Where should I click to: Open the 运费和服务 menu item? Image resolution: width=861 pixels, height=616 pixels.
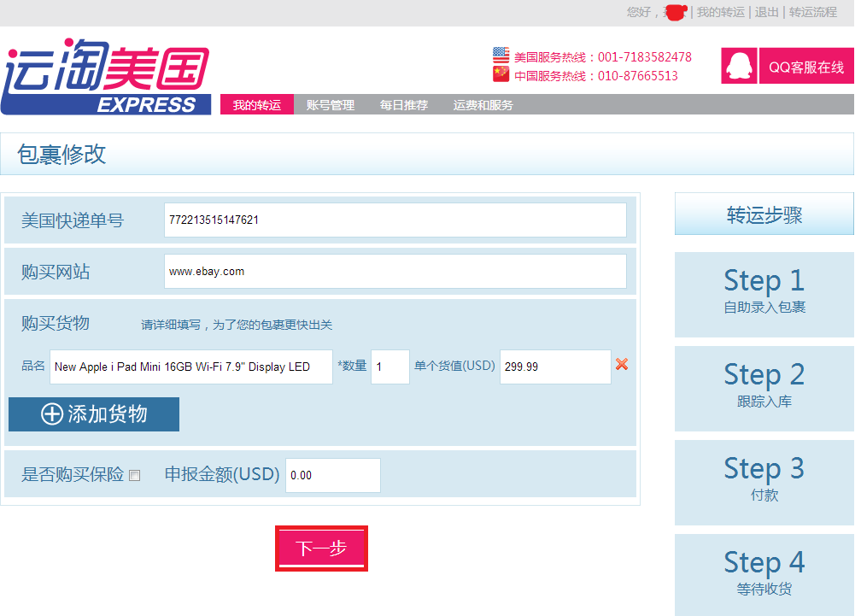(483, 104)
